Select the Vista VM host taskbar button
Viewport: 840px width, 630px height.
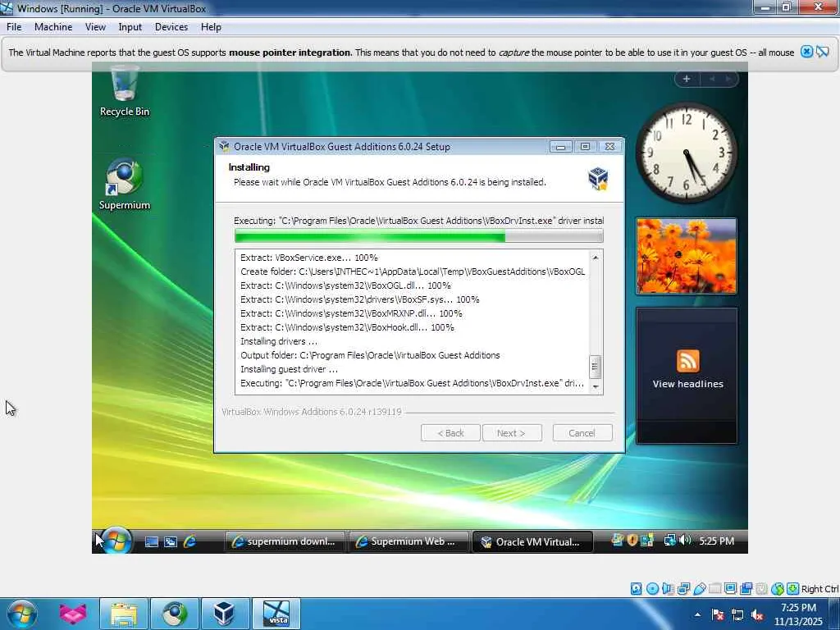(x=276, y=614)
